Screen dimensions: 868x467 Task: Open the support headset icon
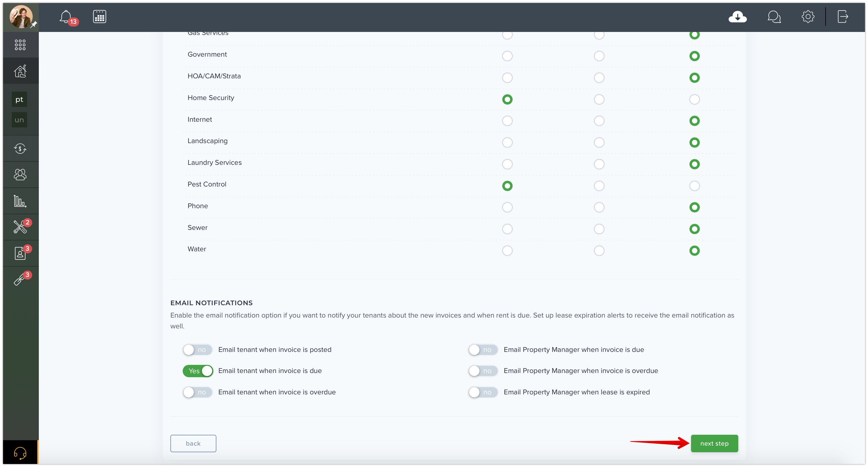[20, 453]
